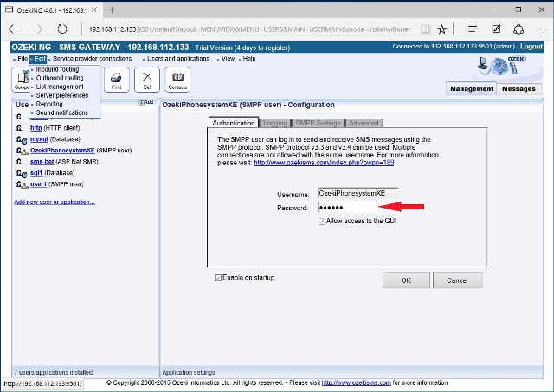
Task: Open Service provider connections menu
Action: [x=92, y=59]
